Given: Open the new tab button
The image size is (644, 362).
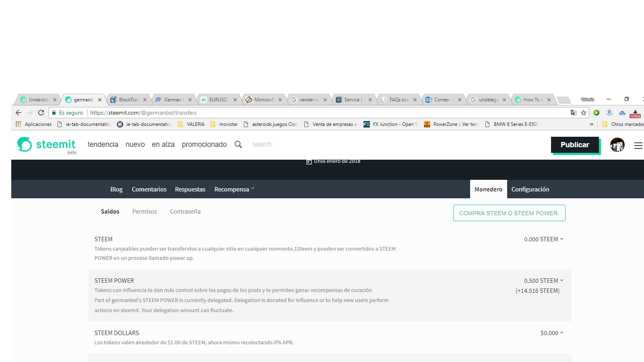Looking at the screenshot, I should [564, 100].
